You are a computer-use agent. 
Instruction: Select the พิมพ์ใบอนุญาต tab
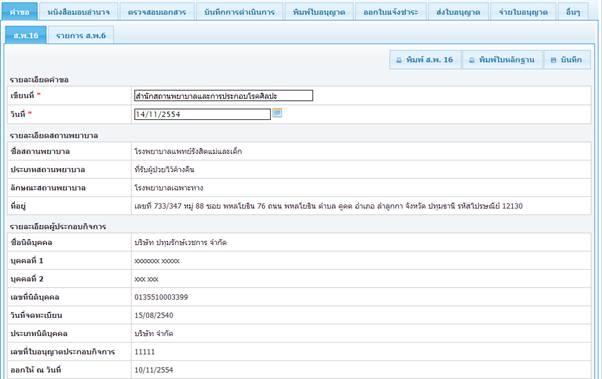click(x=319, y=12)
